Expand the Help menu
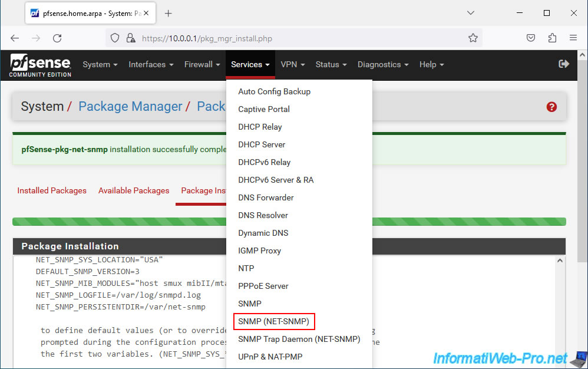The image size is (588, 369). point(432,64)
